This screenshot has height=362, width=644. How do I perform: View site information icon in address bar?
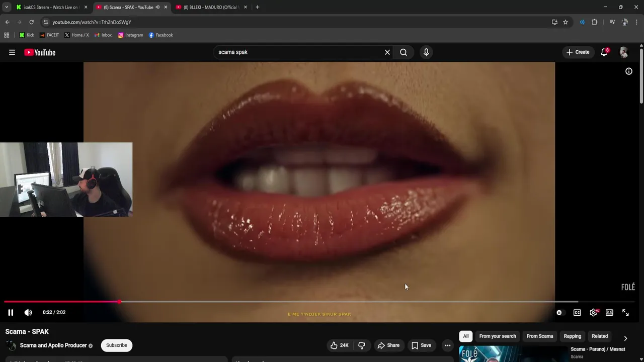45,22
